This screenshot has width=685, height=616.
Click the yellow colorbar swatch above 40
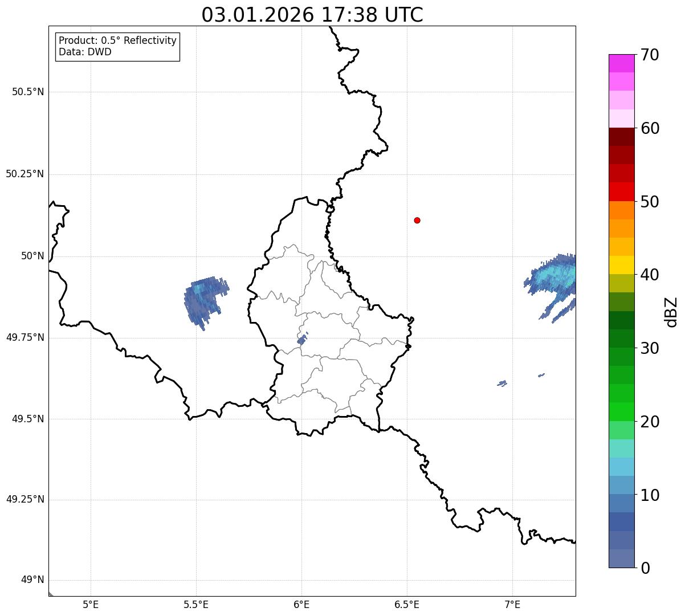point(621,265)
